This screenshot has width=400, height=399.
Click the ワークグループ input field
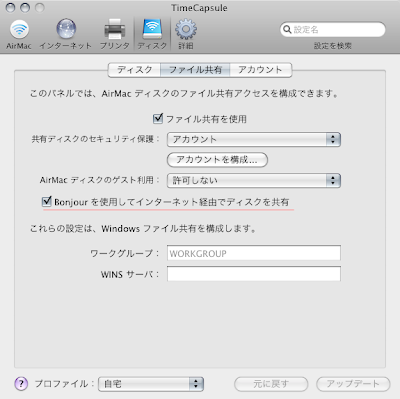coord(254,253)
